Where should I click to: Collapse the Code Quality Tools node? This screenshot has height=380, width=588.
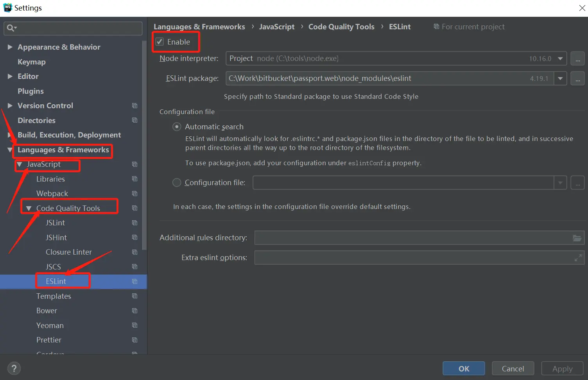coord(29,208)
